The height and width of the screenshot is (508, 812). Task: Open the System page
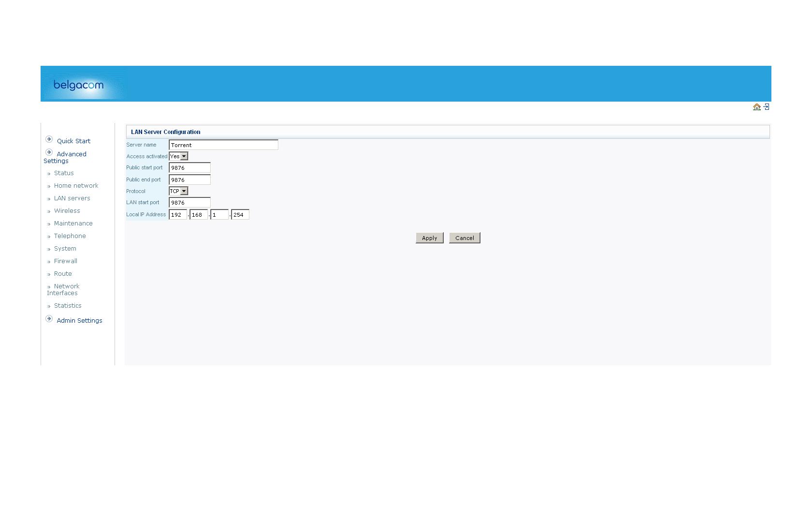(x=65, y=249)
